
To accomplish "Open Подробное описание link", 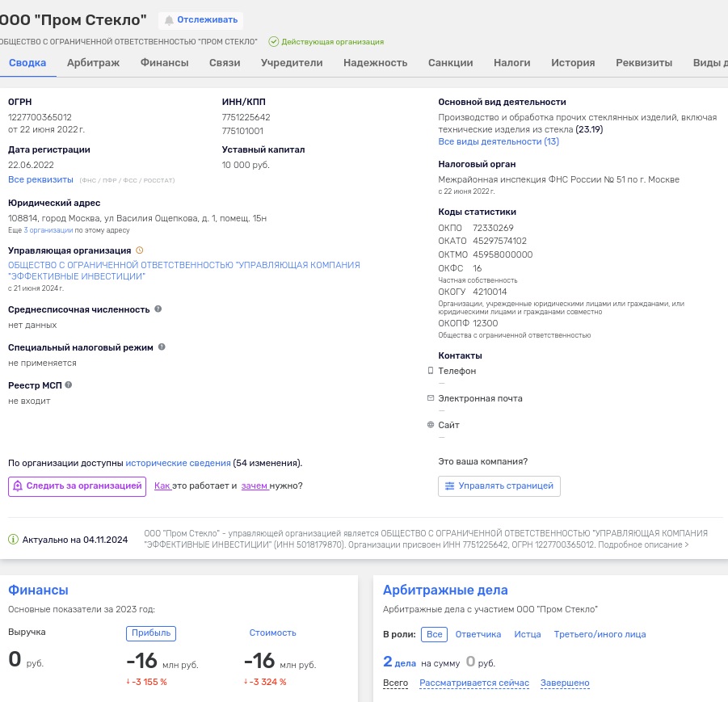I will (x=643, y=544).
